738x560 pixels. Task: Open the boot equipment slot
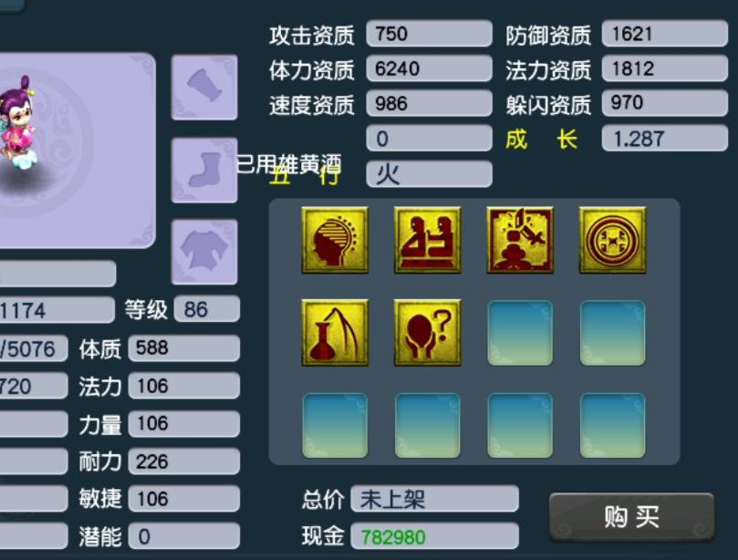(204, 170)
